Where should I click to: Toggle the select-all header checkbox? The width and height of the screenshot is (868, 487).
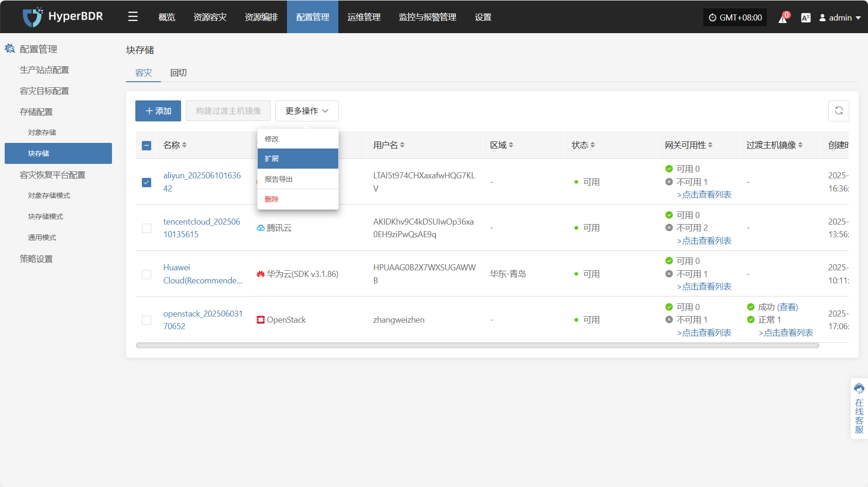click(147, 146)
